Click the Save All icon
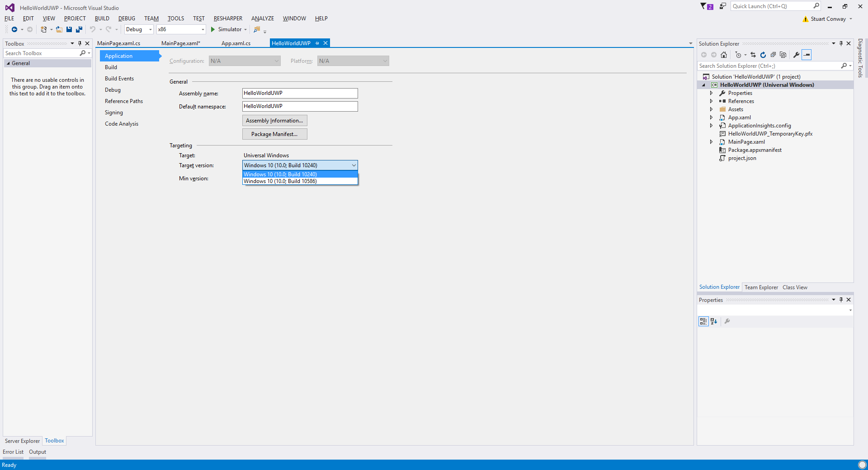 pos(79,29)
